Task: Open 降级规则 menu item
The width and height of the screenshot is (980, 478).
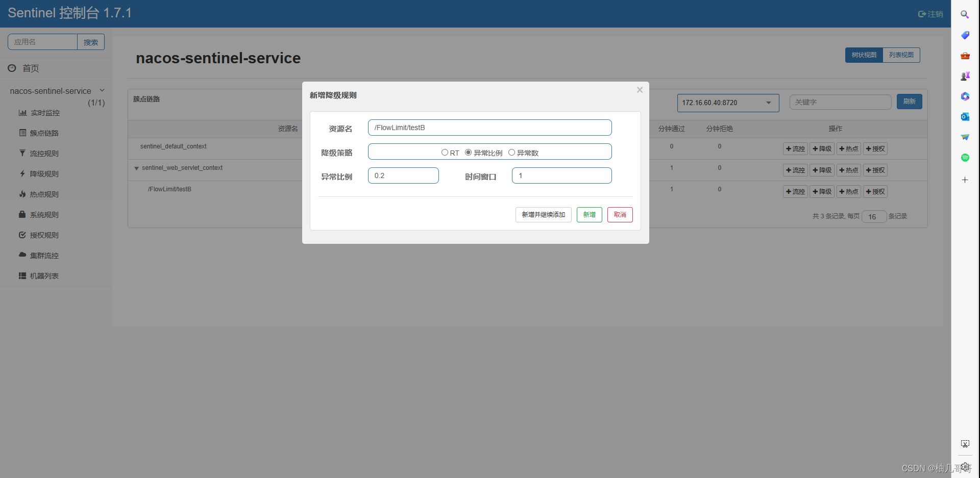Action: 44,174
